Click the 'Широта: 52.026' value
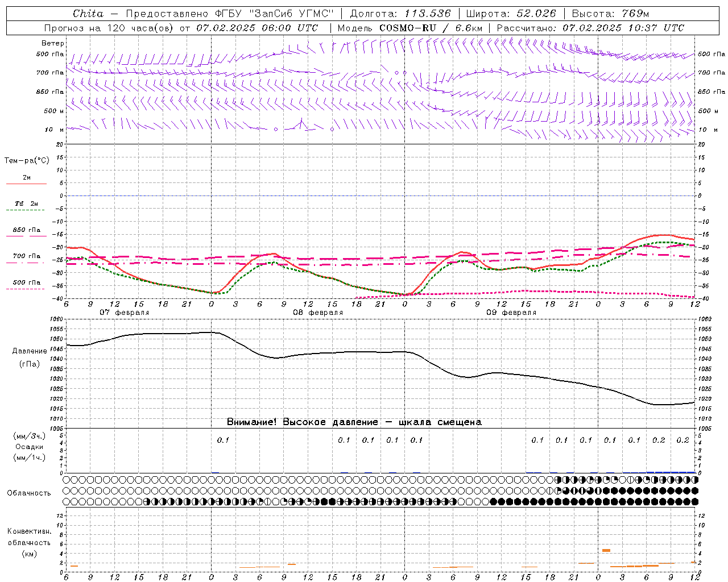 tap(511, 14)
